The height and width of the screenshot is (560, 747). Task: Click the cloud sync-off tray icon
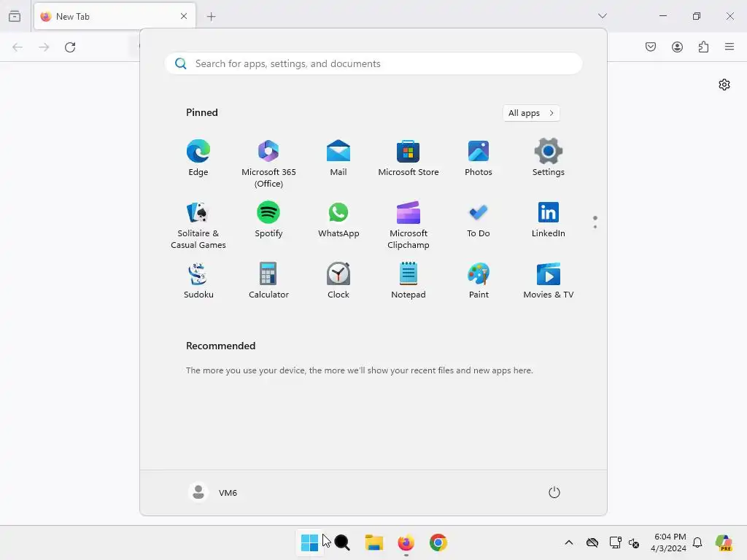592,542
